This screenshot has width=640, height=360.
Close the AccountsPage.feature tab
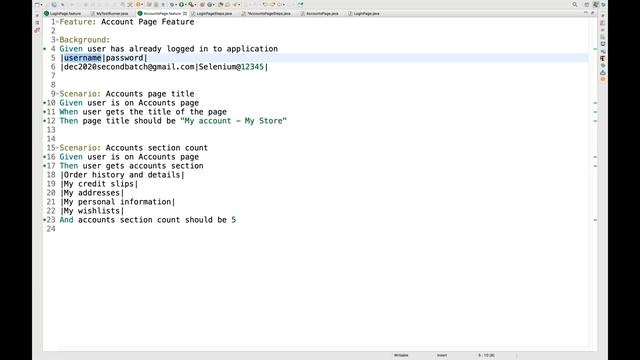point(185,13)
